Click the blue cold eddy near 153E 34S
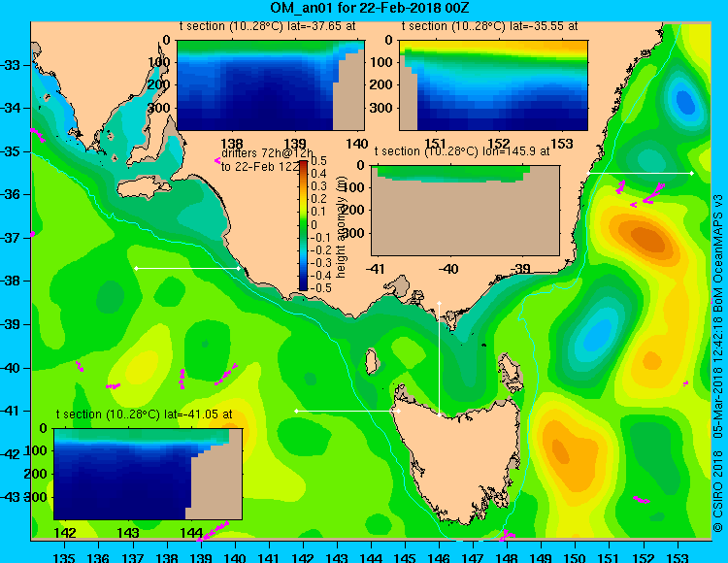 [685, 102]
